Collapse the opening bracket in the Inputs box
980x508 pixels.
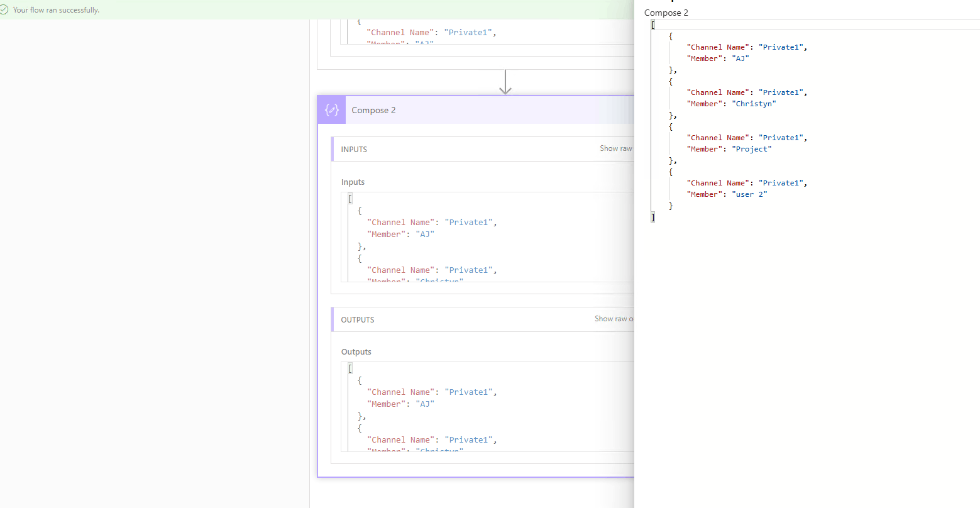[x=350, y=198]
